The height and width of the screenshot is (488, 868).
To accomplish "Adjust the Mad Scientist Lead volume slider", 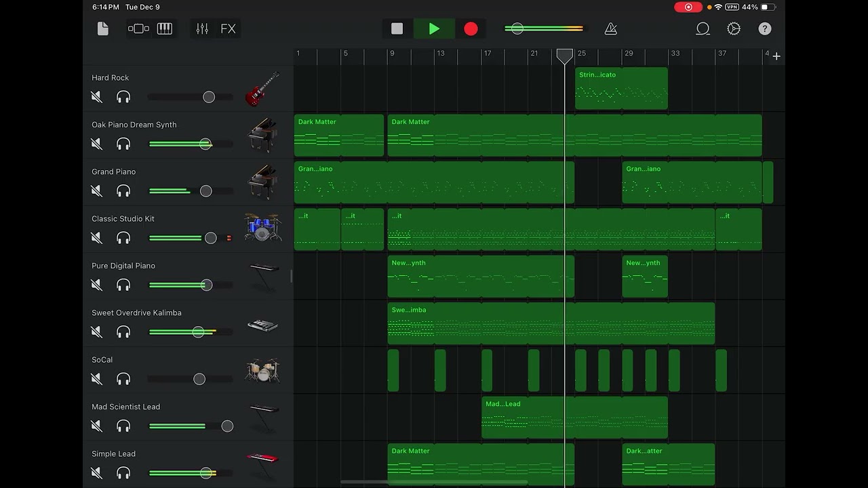I will (x=191, y=426).
